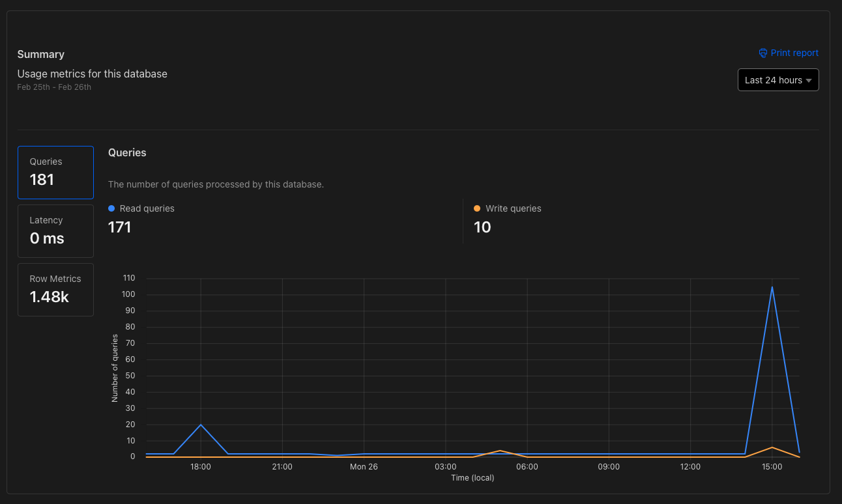Click the Mon 26 axis label
The image size is (842, 504).
(364, 466)
